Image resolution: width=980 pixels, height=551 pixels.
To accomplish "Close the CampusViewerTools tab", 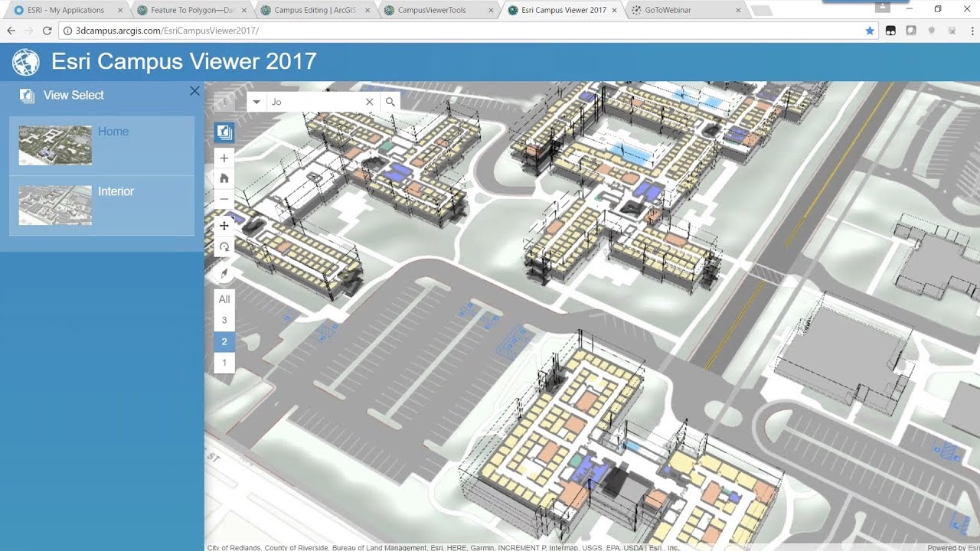I will point(491,11).
